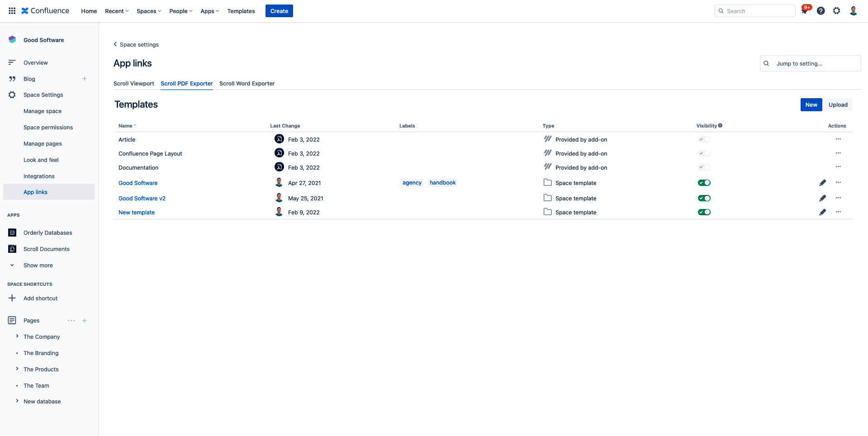Open the Spaces dropdown menu
868x436 pixels.
click(149, 11)
